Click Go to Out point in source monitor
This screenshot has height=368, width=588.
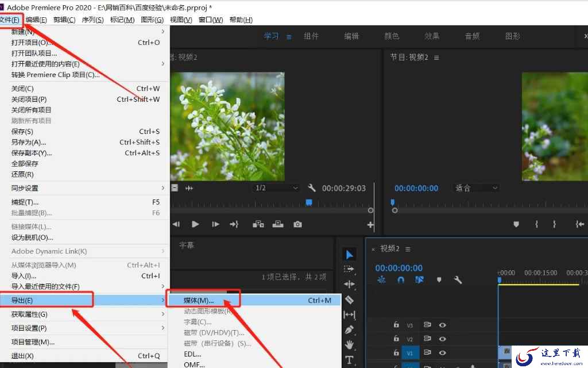[x=234, y=224]
